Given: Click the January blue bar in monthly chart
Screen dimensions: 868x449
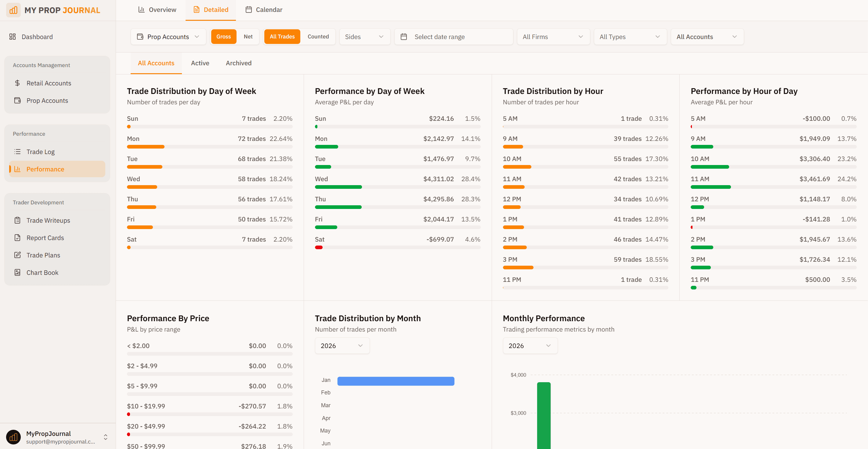Looking at the screenshot, I should click(396, 381).
